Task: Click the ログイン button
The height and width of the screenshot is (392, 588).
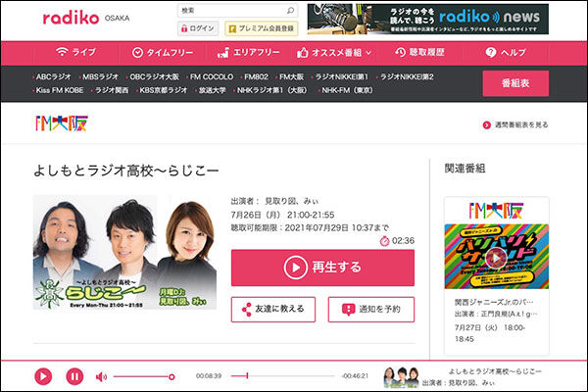Action: 198,28
